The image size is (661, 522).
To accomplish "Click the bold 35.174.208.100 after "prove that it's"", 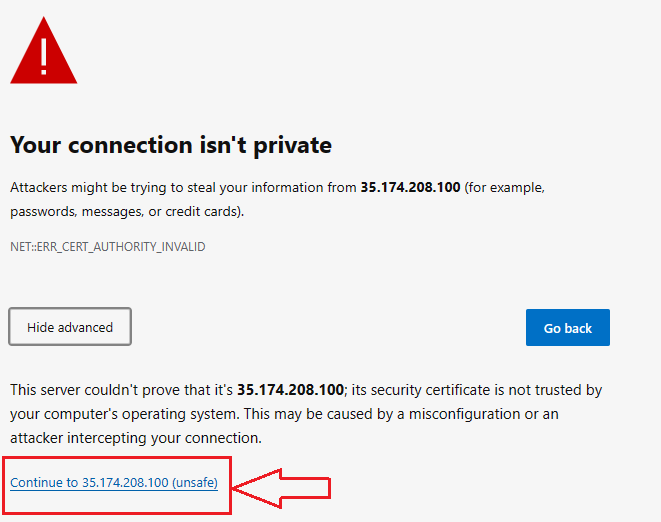I will click(x=290, y=390).
